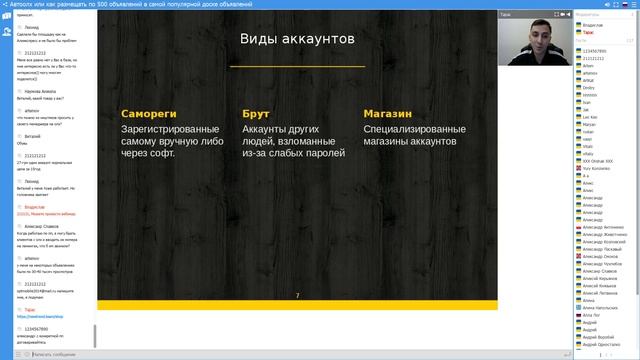Click the webinar title in top bar

click(x=131, y=4)
